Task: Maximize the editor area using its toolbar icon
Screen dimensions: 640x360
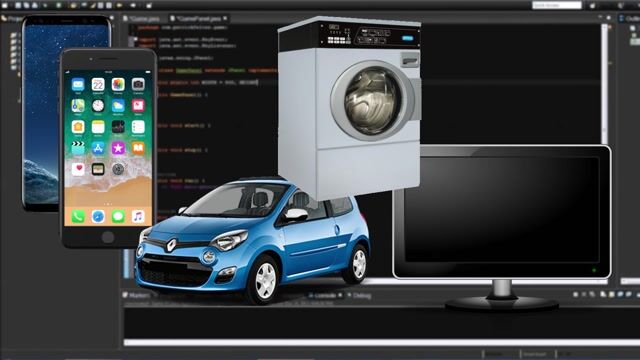Action: click(x=609, y=18)
